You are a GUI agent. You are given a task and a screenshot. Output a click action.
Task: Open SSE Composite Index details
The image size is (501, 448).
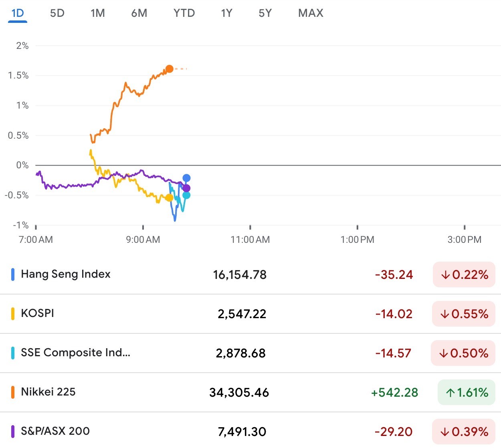click(x=75, y=353)
